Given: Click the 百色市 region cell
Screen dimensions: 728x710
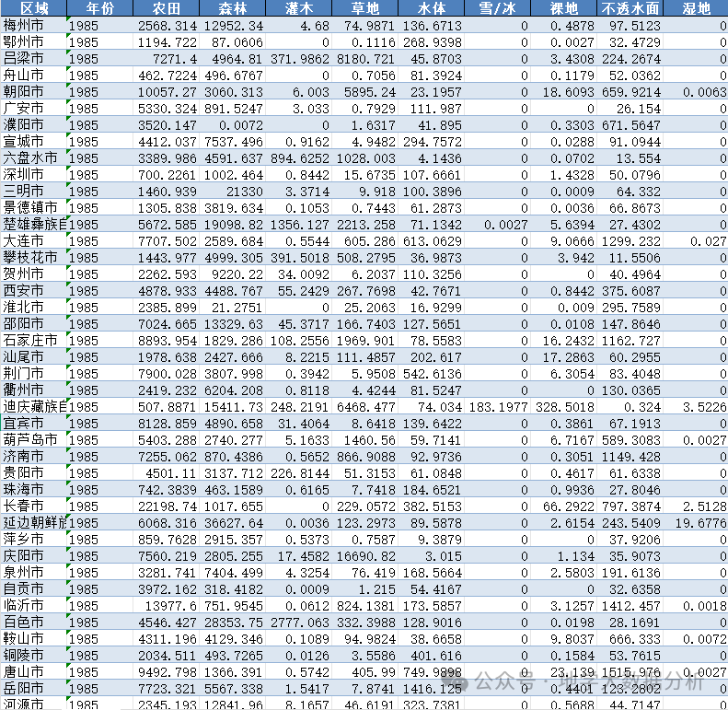Looking at the screenshot, I should (x=34, y=623).
